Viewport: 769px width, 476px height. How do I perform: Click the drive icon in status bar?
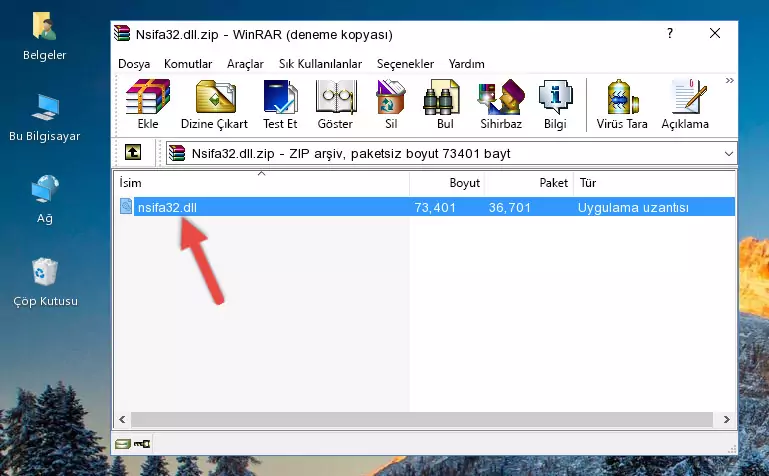coord(123,444)
